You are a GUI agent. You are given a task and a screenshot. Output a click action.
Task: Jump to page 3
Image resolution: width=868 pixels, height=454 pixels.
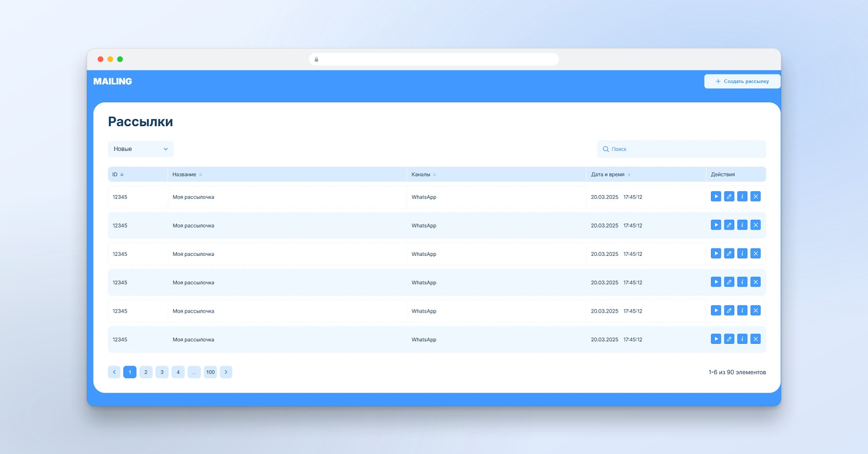point(162,372)
